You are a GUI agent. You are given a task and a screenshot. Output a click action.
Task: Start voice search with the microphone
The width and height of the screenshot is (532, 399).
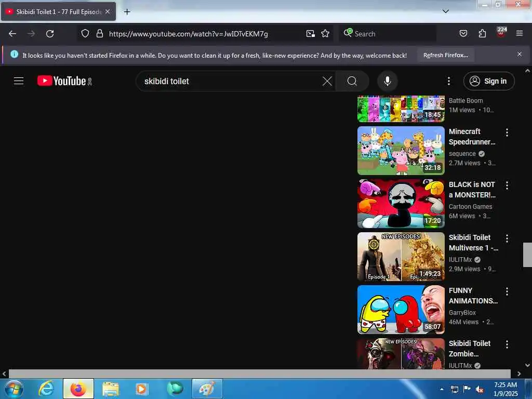[x=387, y=81]
